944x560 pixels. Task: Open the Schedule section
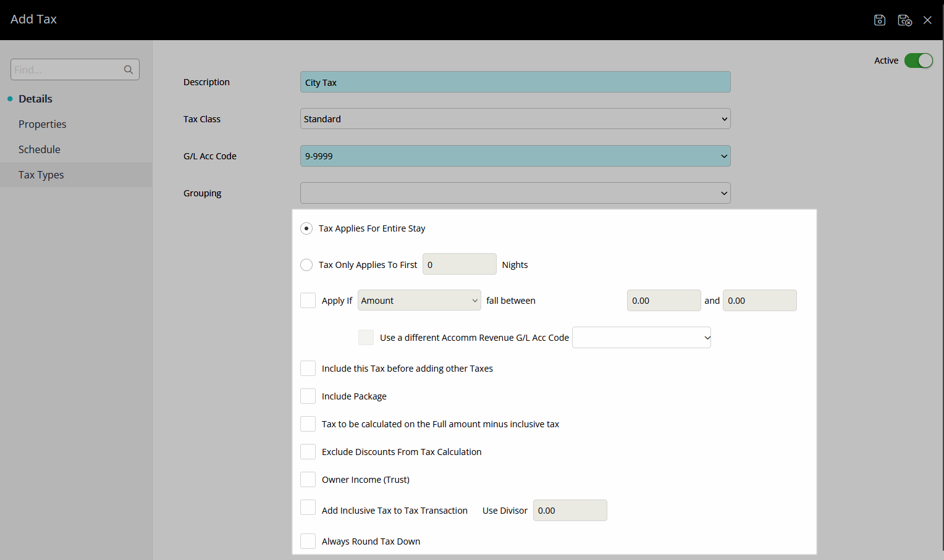point(40,149)
